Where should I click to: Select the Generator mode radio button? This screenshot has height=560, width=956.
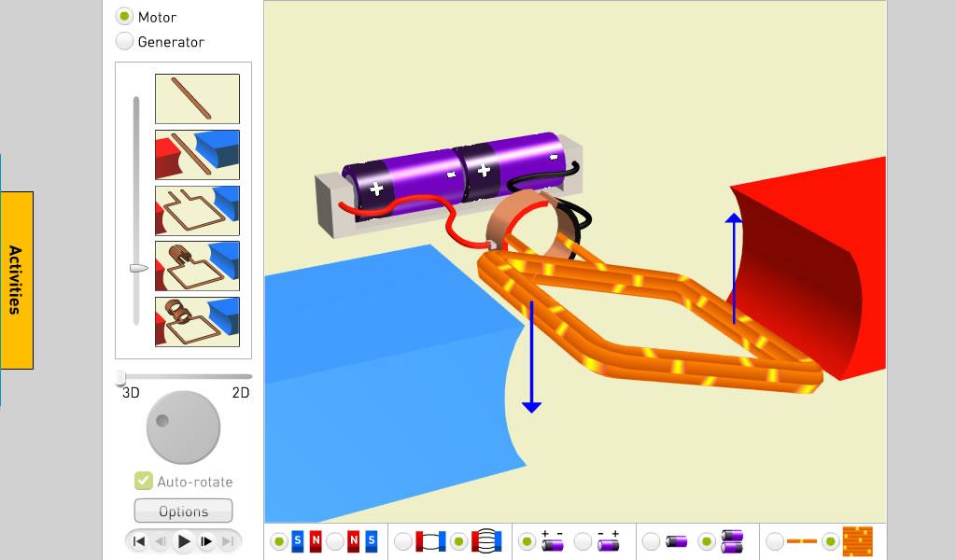pos(124,41)
